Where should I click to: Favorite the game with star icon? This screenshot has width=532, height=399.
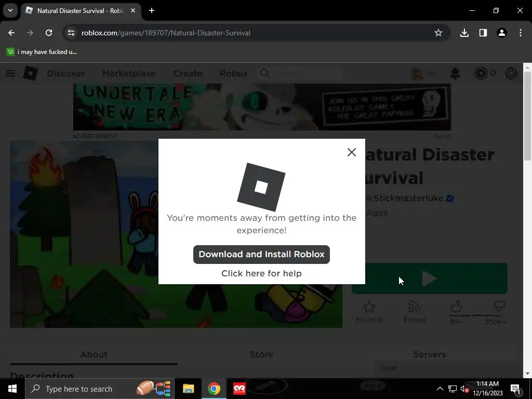(369, 312)
